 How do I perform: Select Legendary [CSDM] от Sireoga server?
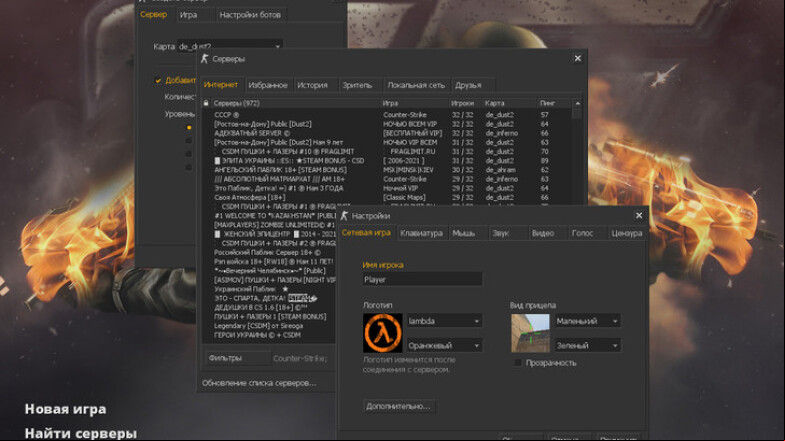point(268,325)
